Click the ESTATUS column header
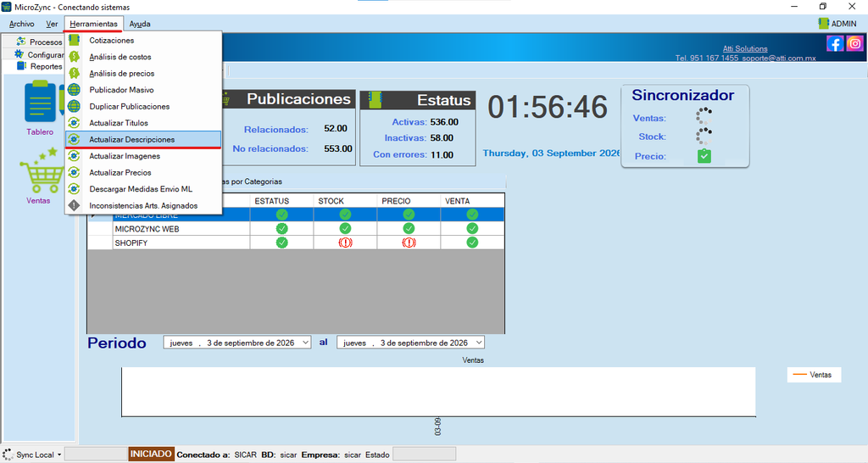Viewport: 868px width, 463px height. [x=281, y=201]
